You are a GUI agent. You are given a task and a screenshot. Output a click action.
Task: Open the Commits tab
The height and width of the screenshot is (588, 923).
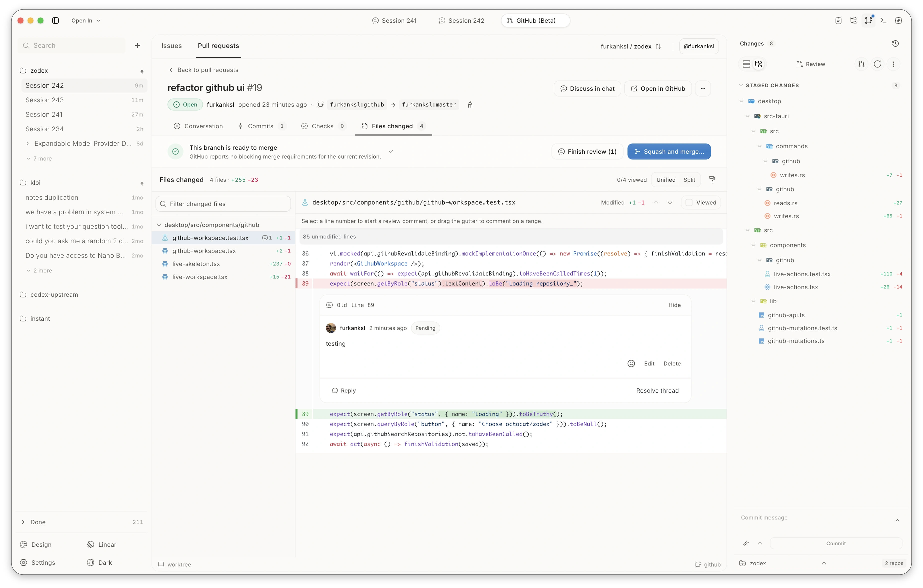[x=262, y=126]
